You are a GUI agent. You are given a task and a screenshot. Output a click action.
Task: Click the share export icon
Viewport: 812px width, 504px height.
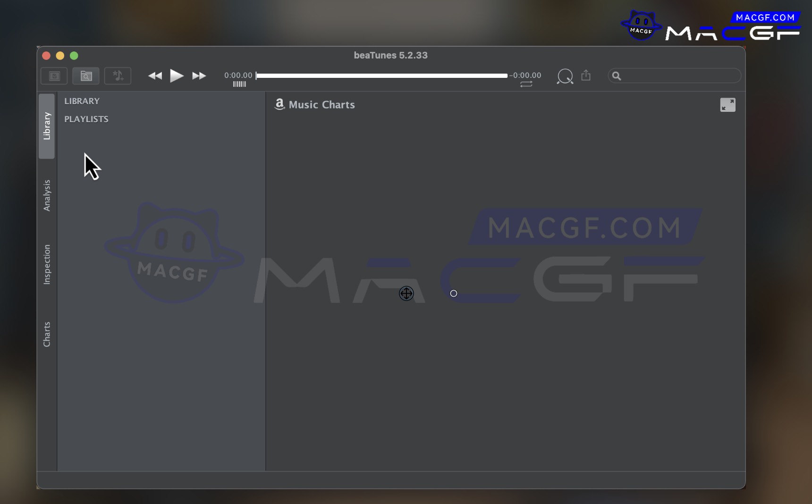[x=586, y=76]
